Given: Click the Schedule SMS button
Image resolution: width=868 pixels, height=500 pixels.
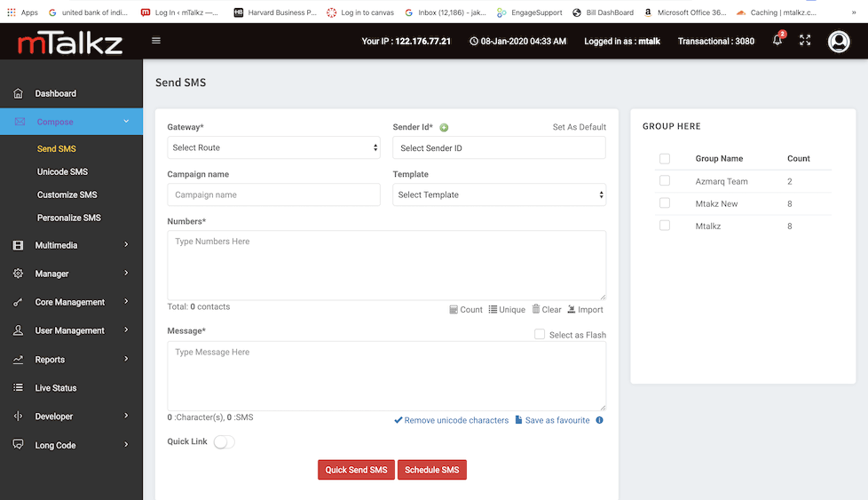Looking at the screenshot, I should click(x=431, y=470).
